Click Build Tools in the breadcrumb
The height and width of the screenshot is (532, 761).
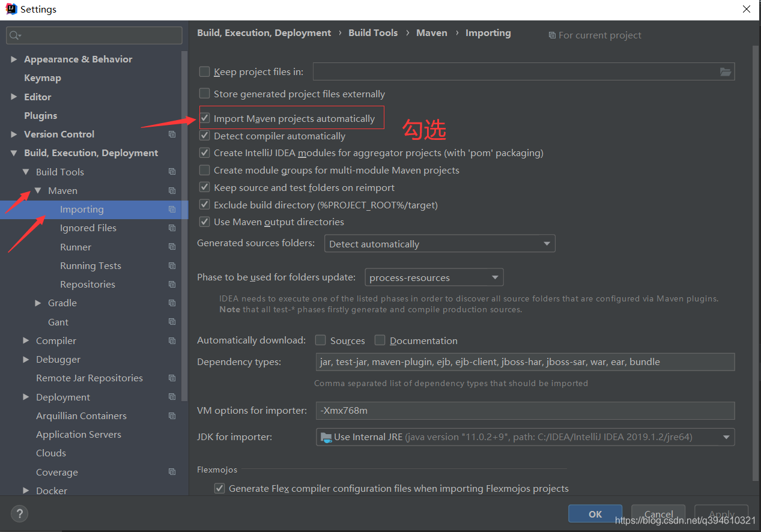point(373,33)
